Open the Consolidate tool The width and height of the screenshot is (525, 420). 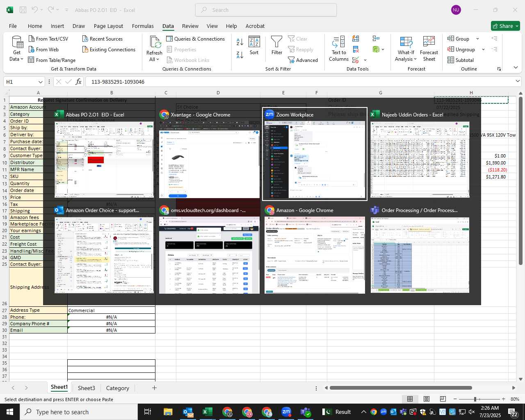click(376, 39)
